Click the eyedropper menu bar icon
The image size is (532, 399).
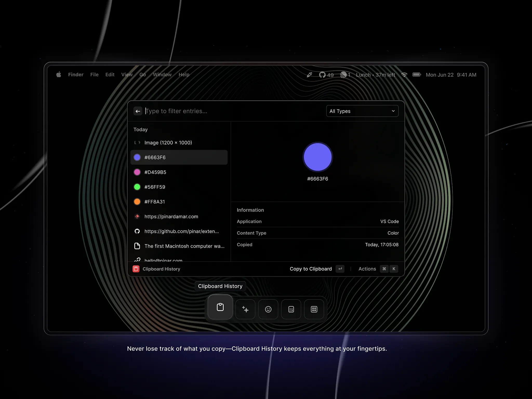click(x=309, y=75)
